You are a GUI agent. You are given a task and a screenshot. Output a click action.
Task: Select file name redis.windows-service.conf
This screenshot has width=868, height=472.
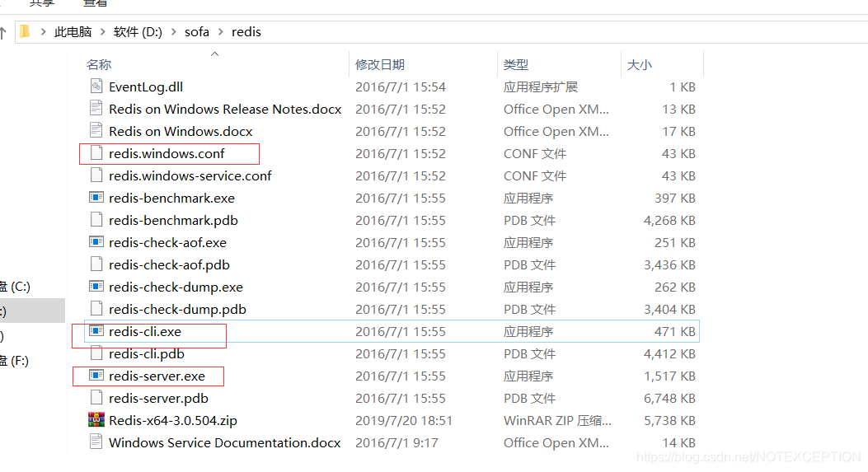tap(190, 176)
